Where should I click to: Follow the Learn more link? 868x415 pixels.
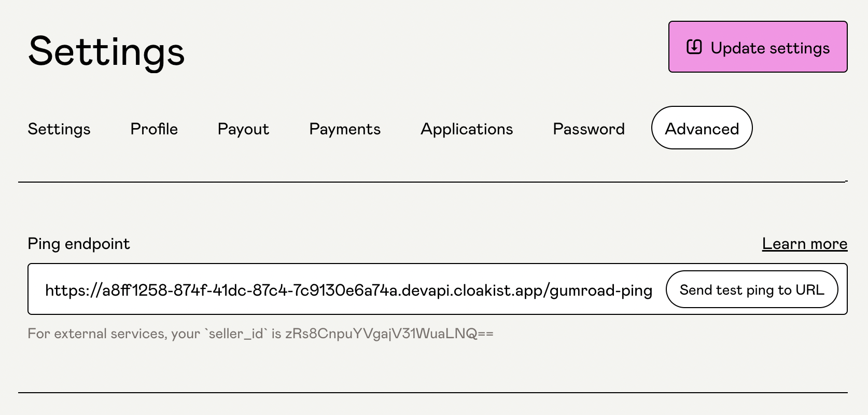pos(805,243)
